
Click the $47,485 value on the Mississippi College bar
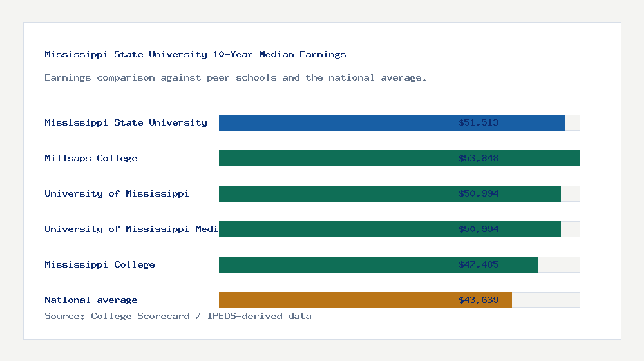coord(478,264)
